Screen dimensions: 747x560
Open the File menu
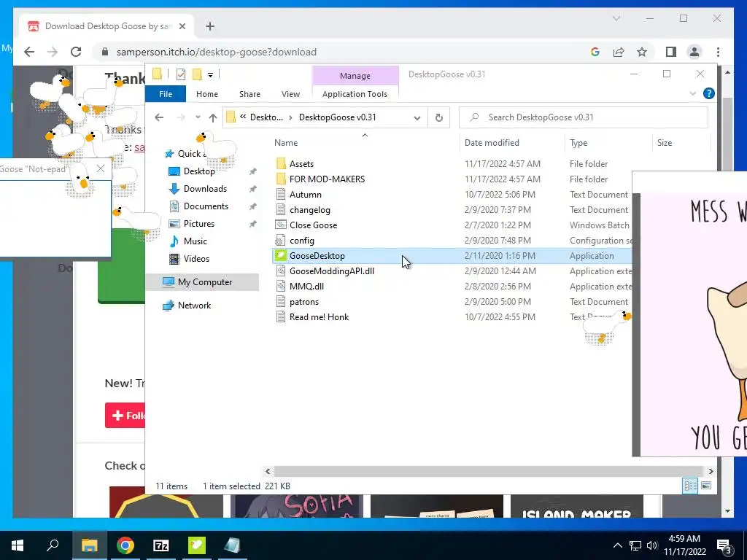pyautogui.click(x=166, y=94)
